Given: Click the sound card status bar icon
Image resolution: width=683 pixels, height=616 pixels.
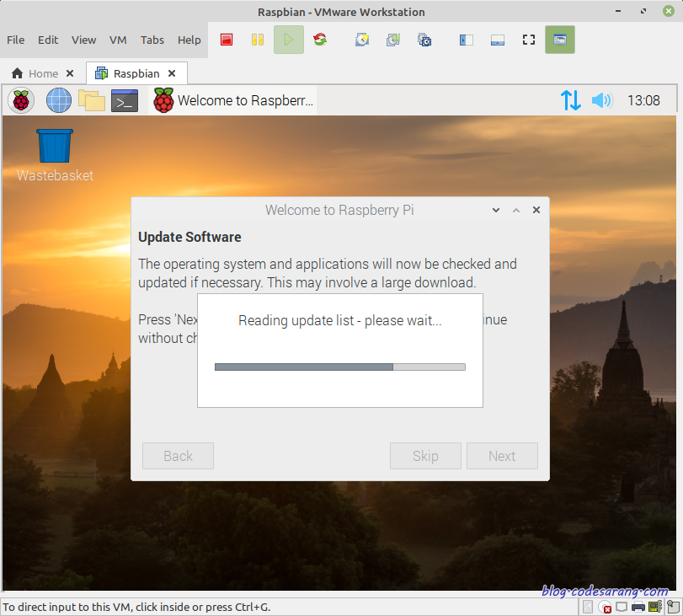Looking at the screenshot, I should (655, 607).
